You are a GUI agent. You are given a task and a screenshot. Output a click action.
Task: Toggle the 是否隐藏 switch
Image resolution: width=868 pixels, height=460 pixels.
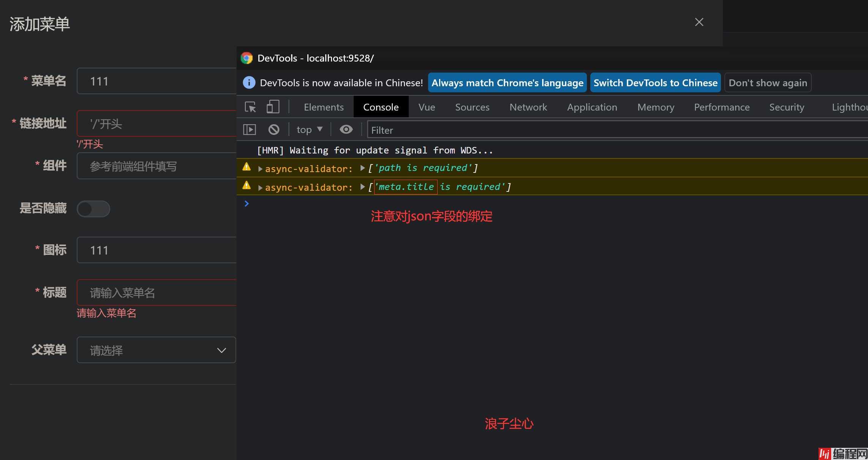[93, 209]
